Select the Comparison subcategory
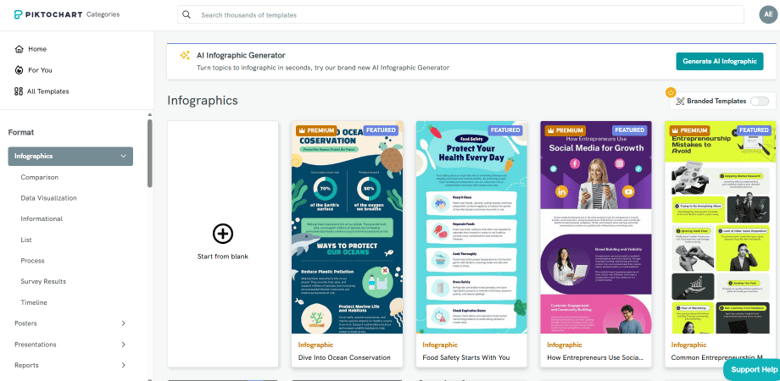Viewport: 780px width, 381px height. click(39, 177)
